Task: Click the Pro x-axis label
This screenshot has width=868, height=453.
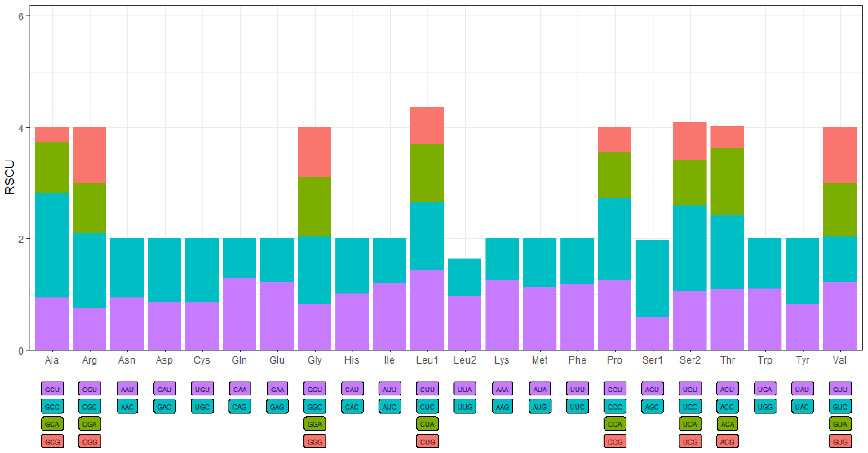Action: (615, 360)
